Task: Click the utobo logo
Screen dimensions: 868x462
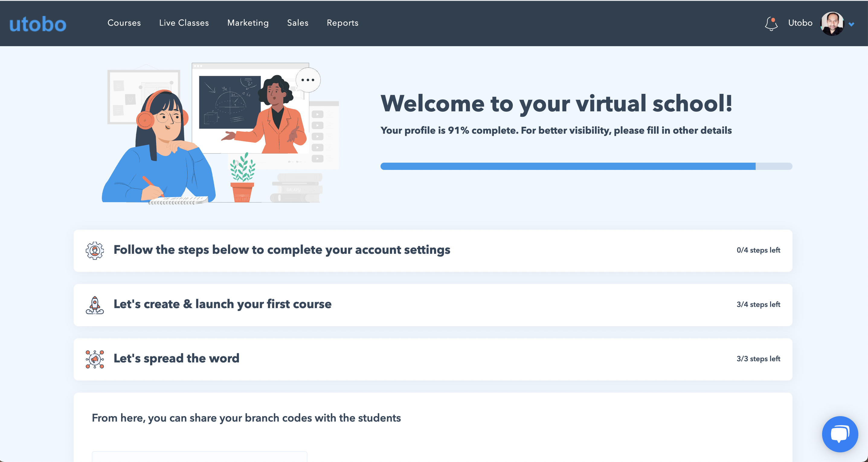Action: click(x=38, y=24)
